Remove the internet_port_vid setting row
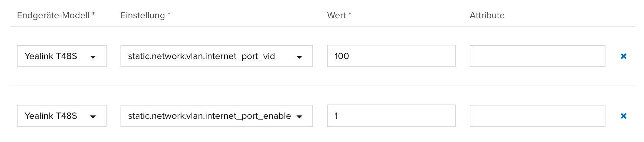 coord(623,56)
